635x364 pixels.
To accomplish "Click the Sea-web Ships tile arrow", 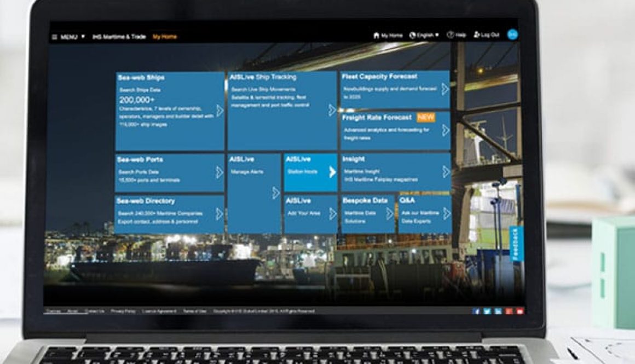I will click(x=220, y=111).
